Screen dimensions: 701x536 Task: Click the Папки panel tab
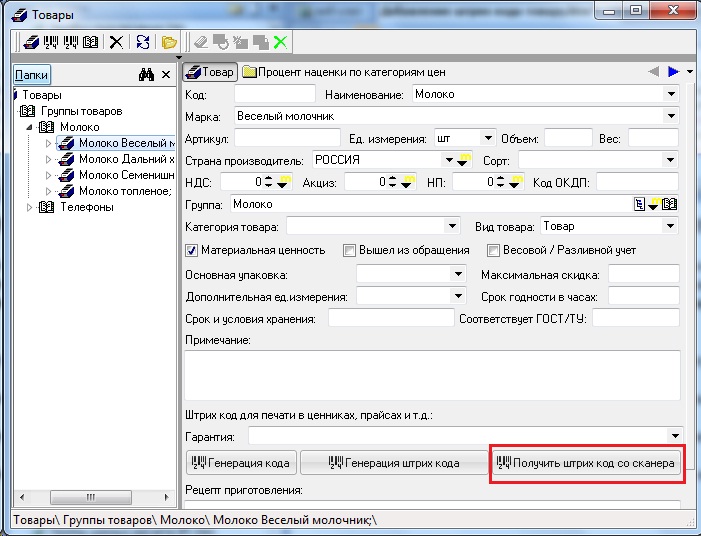[32, 75]
